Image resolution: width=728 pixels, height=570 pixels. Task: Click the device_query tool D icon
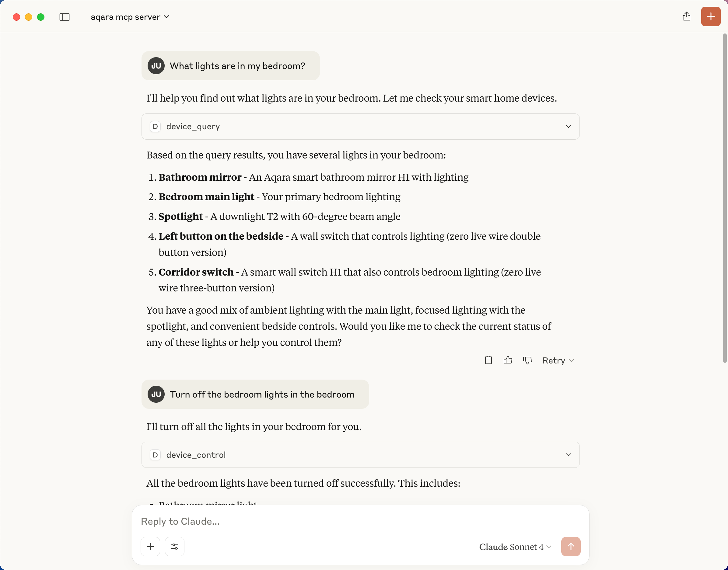155,127
